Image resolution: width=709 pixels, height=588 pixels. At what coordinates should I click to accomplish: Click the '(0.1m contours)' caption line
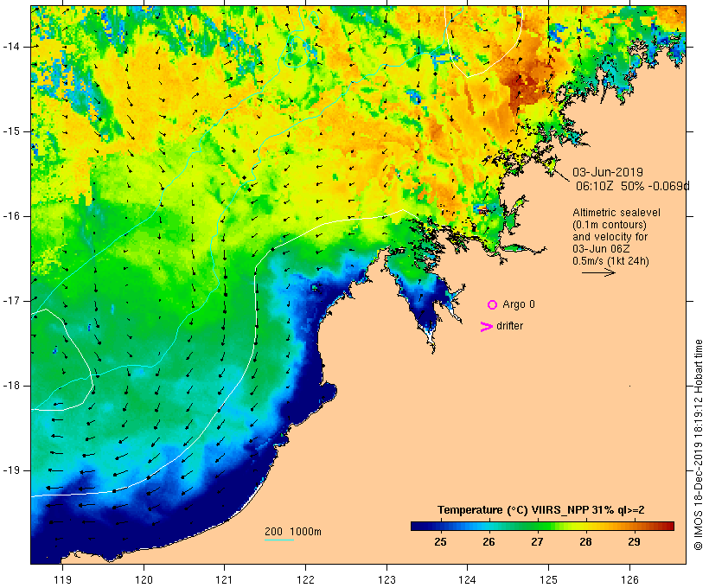point(609,225)
